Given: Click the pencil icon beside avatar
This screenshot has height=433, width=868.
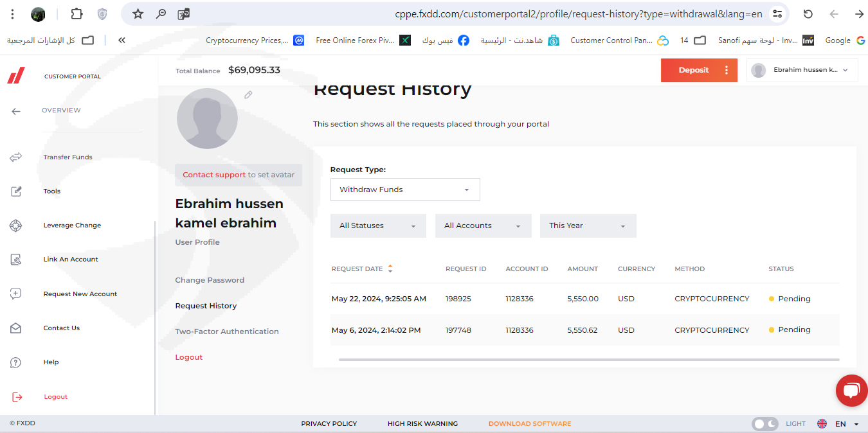Looking at the screenshot, I should (x=248, y=95).
